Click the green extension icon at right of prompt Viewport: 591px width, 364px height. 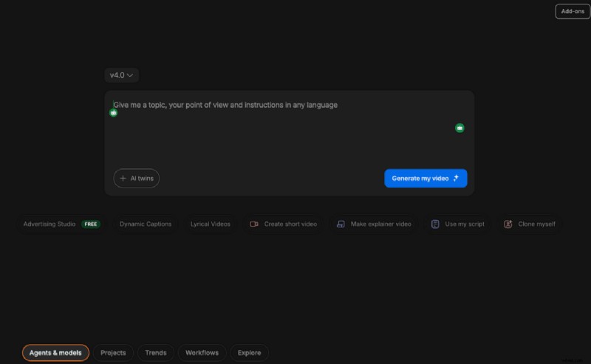(x=460, y=128)
